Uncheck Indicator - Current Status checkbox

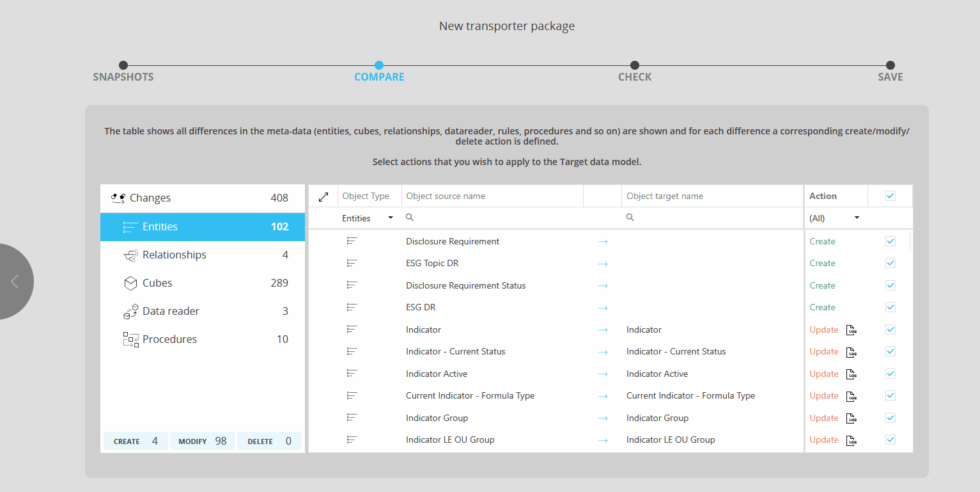click(890, 351)
